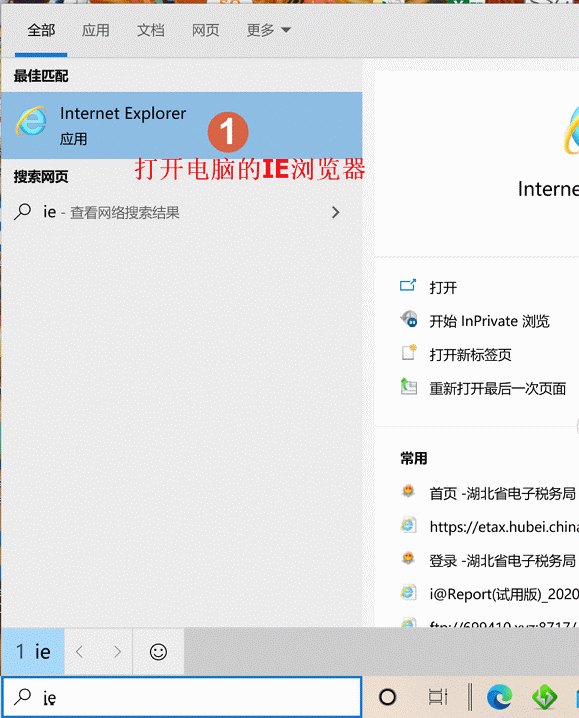Choose 打开新标签页 action
Image resolution: width=579 pixels, height=718 pixels.
pyautogui.click(x=470, y=355)
